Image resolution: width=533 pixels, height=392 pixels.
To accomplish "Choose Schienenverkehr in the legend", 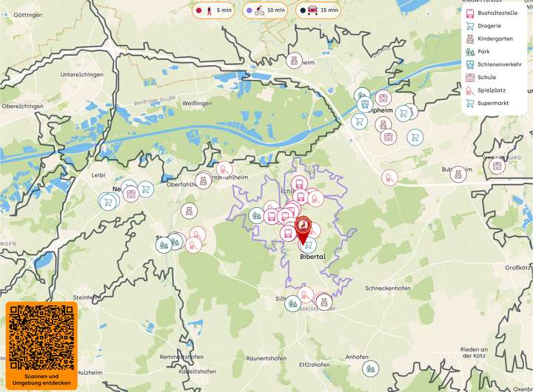I will (494, 64).
